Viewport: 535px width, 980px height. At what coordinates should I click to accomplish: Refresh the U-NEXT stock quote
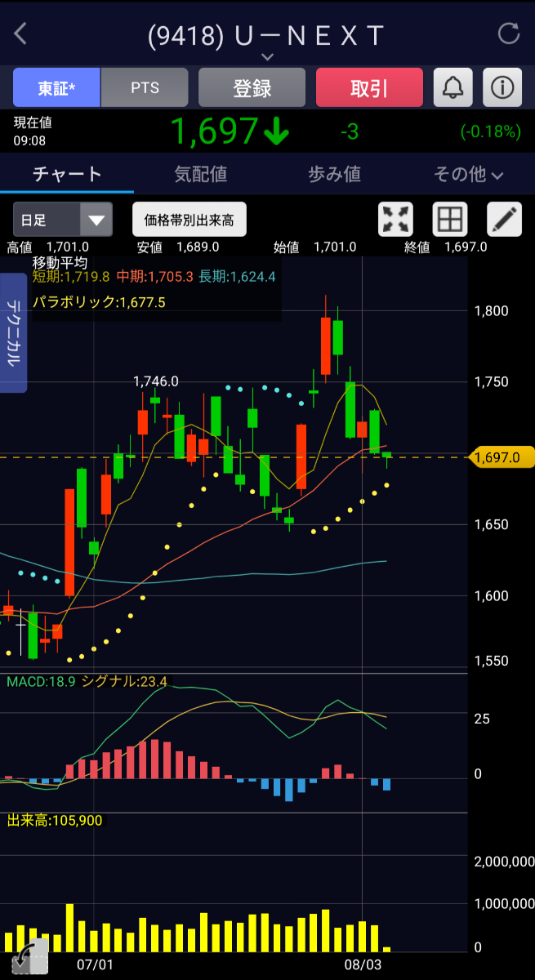pos(508,33)
